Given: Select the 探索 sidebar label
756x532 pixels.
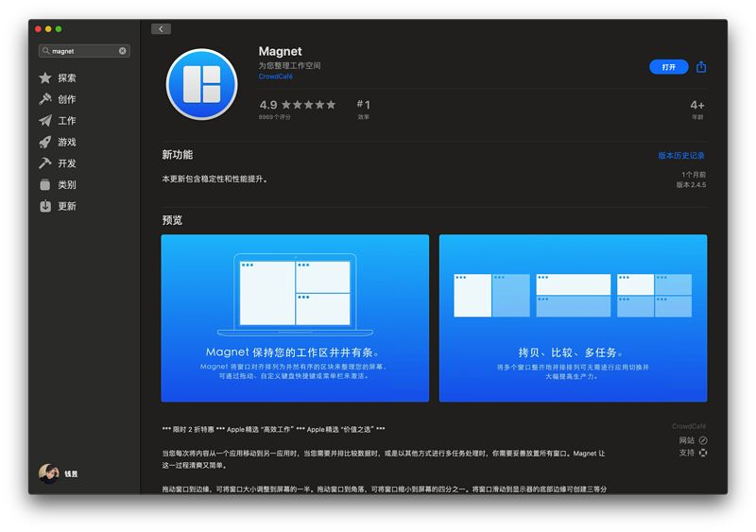Looking at the screenshot, I should click(67, 78).
